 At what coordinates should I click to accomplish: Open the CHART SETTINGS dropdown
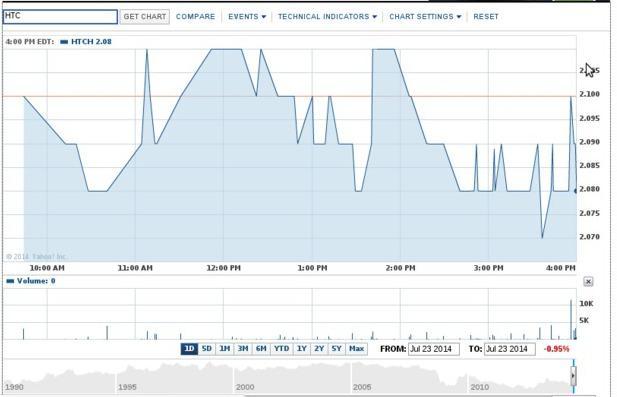(425, 17)
